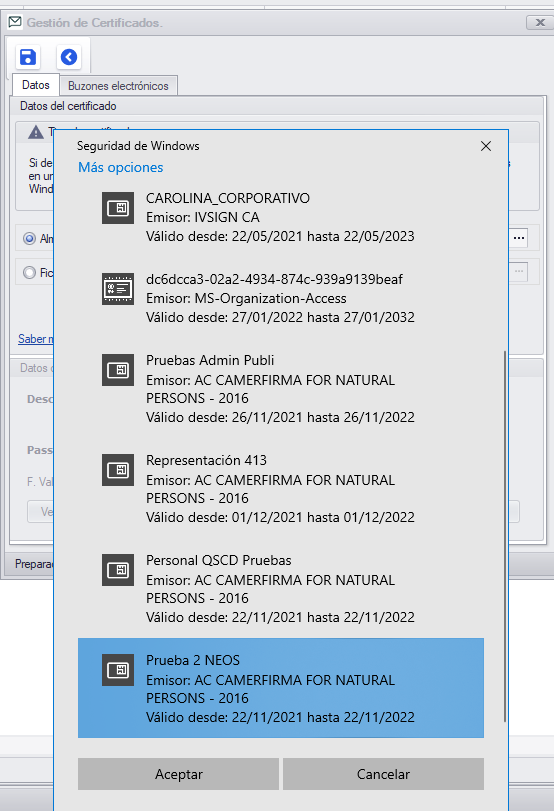Click the MS-Organization-Access certificate icon

118,289
